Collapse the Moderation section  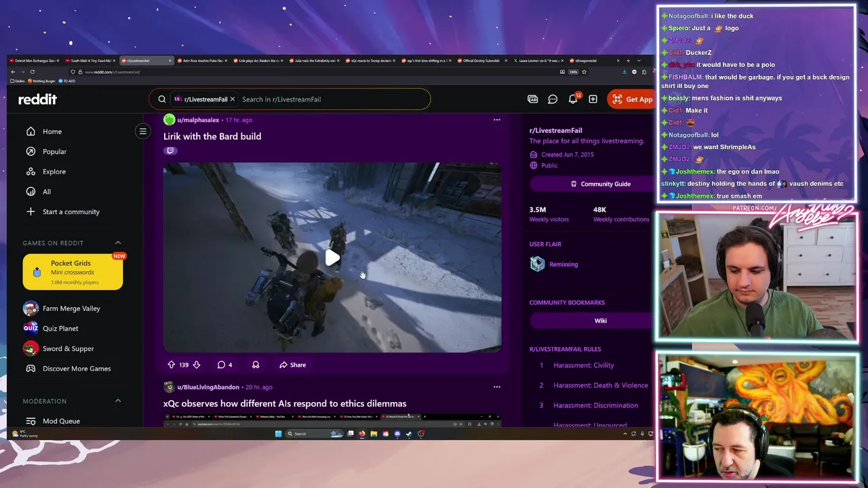click(118, 401)
